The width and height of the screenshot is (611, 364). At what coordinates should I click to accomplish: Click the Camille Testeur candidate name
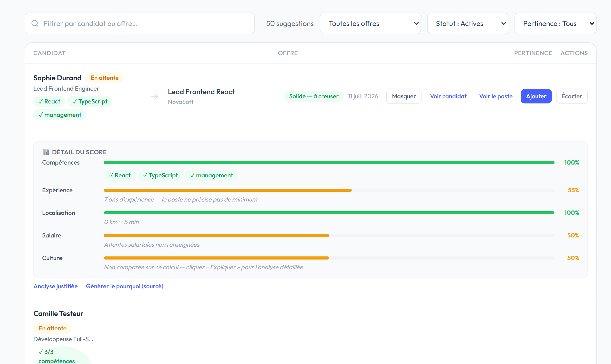(x=58, y=313)
